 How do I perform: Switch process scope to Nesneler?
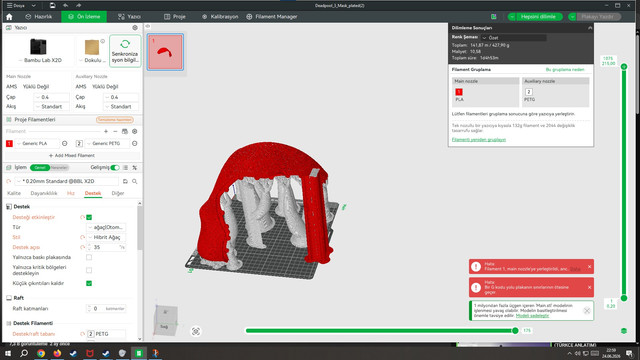[x=60, y=167]
